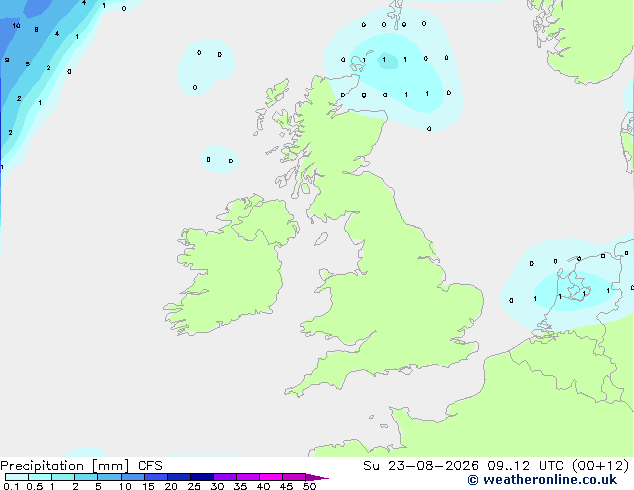The height and width of the screenshot is (490, 634).
Task: Click the 'Precipitation [mm]' title text
Action: pos(65,466)
